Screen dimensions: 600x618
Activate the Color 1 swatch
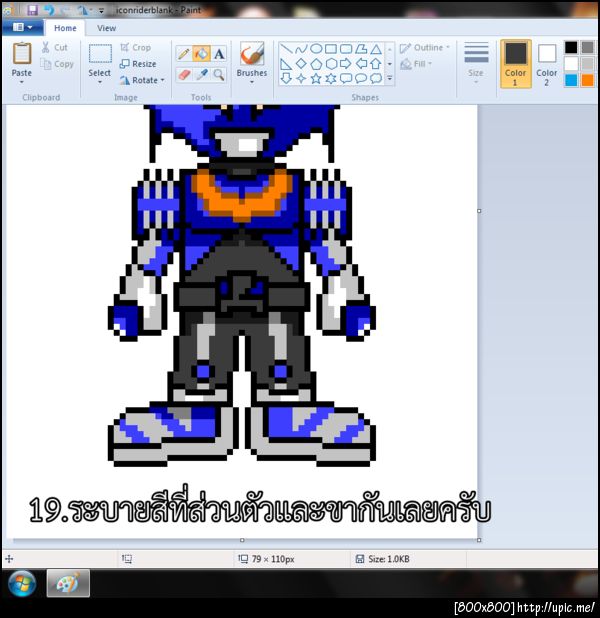click(516, 63)
